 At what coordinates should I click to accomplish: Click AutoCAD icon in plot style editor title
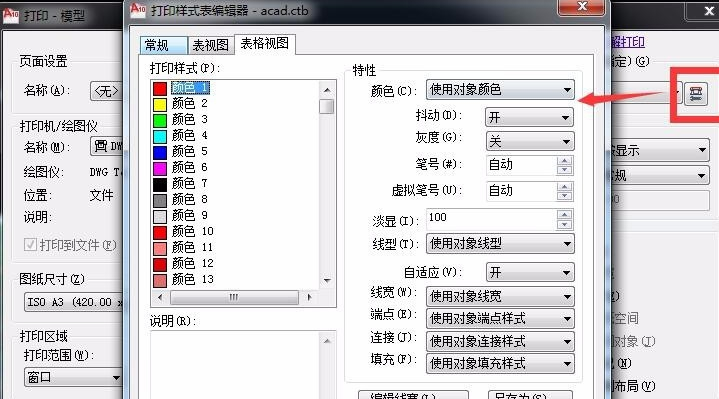click(x=138, y=10)
